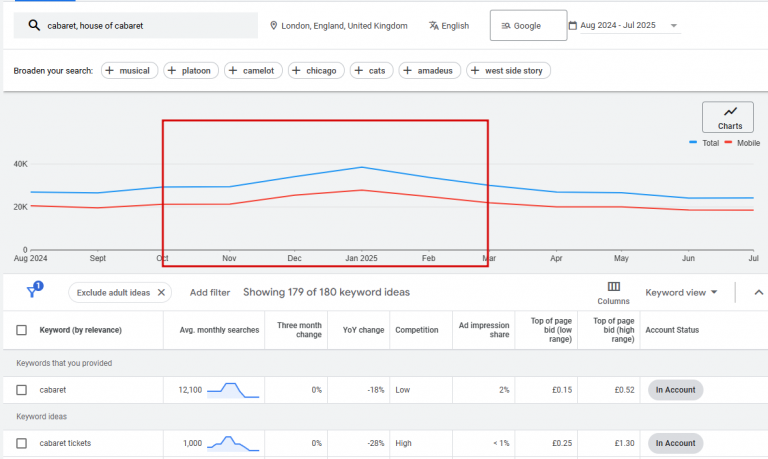Click the Exclude adult ideas chip
This screenshot has width=768, height=459.
[x=120, y=292]
